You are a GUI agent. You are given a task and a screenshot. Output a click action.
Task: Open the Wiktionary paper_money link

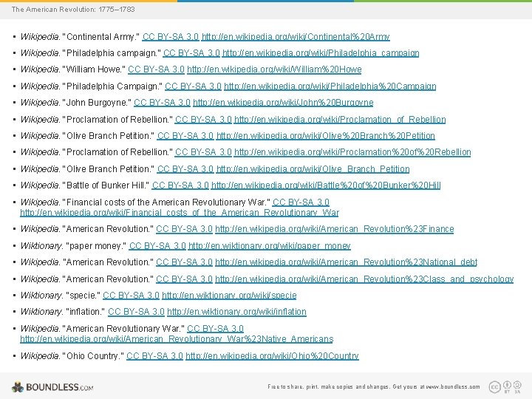(x=270, y=245)
